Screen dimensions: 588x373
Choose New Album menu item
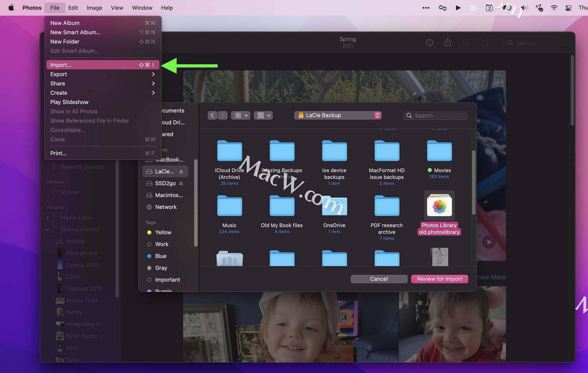tap(103, 23)
